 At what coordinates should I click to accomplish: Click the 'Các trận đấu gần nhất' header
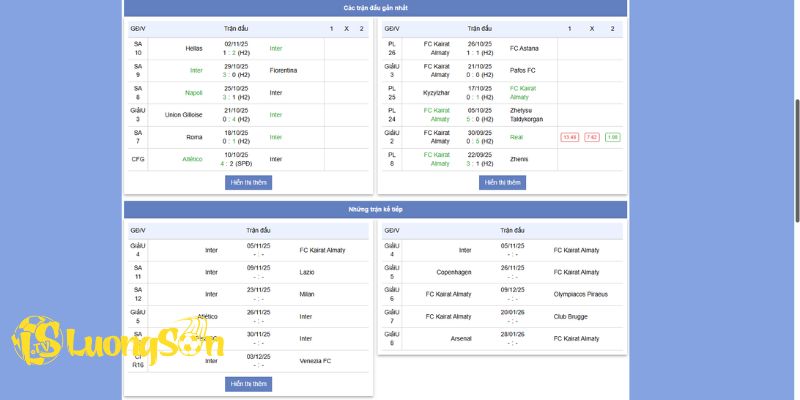375,8
